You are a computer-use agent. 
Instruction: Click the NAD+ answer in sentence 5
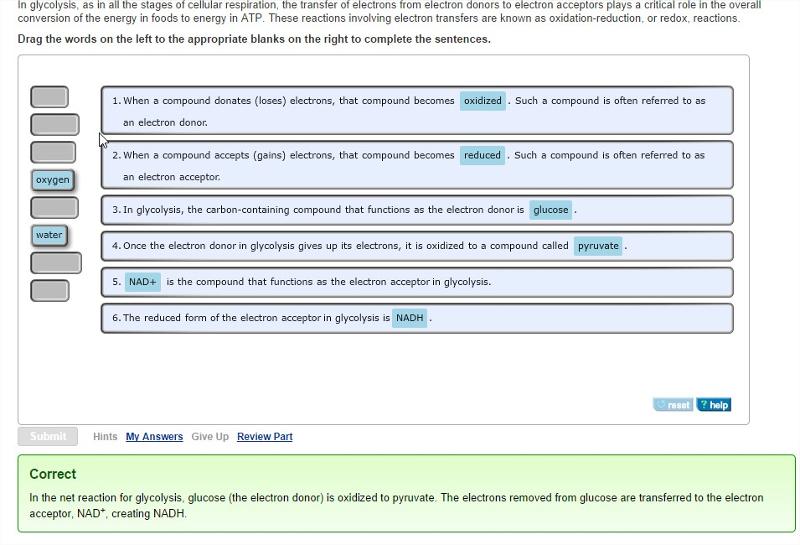click(x=143, y=282)
